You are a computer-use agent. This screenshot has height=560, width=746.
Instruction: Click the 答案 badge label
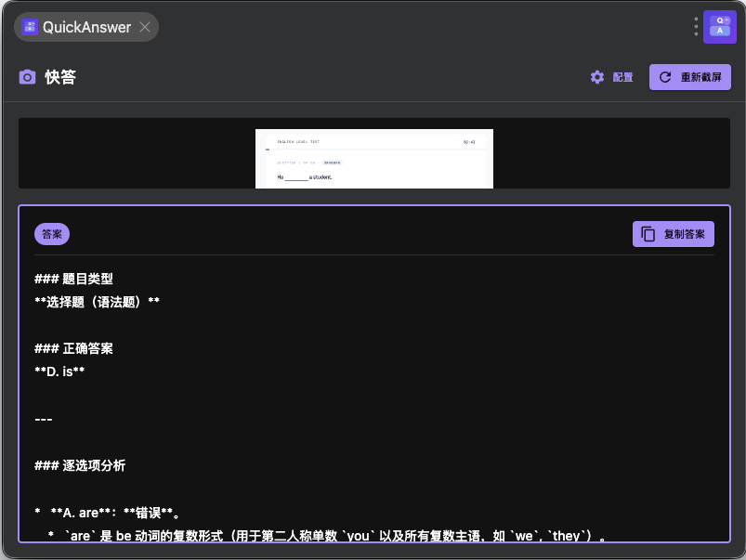pos(52,234)
